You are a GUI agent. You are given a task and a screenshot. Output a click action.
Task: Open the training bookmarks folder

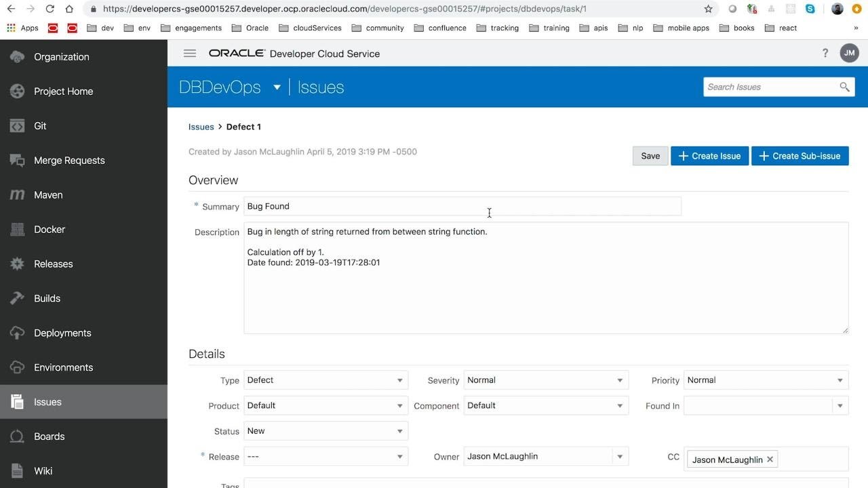coord(549,28)
